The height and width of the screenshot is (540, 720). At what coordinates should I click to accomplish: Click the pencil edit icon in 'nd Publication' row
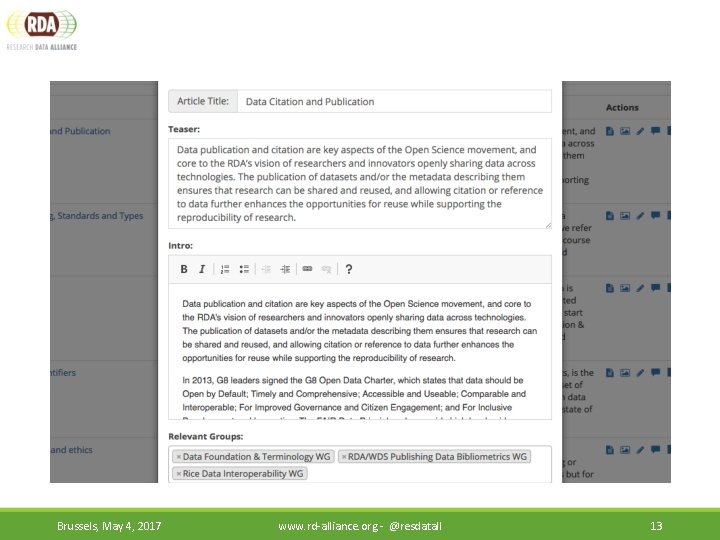[640, 131]
